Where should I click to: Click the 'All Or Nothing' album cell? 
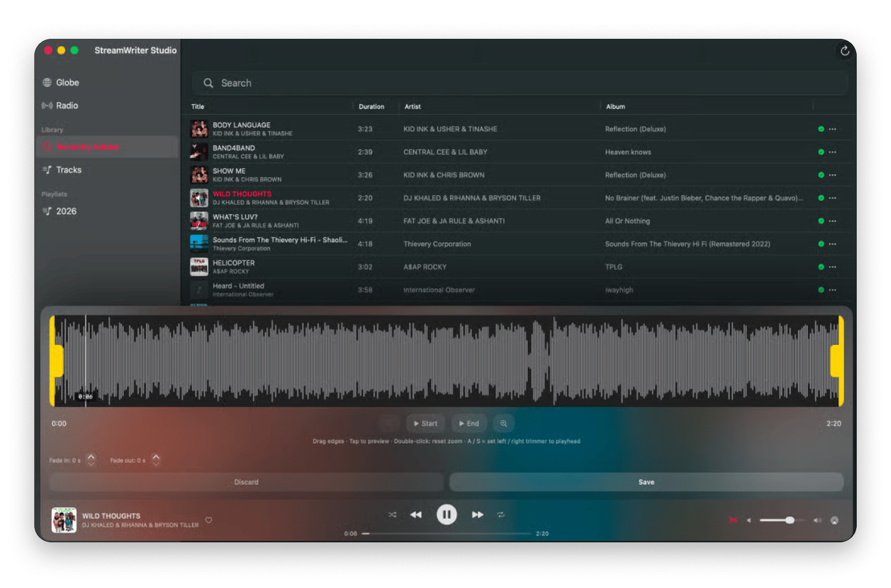point(627,221)
